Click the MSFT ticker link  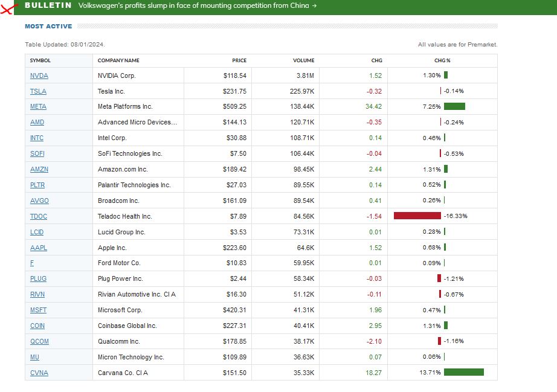(38, 310)
